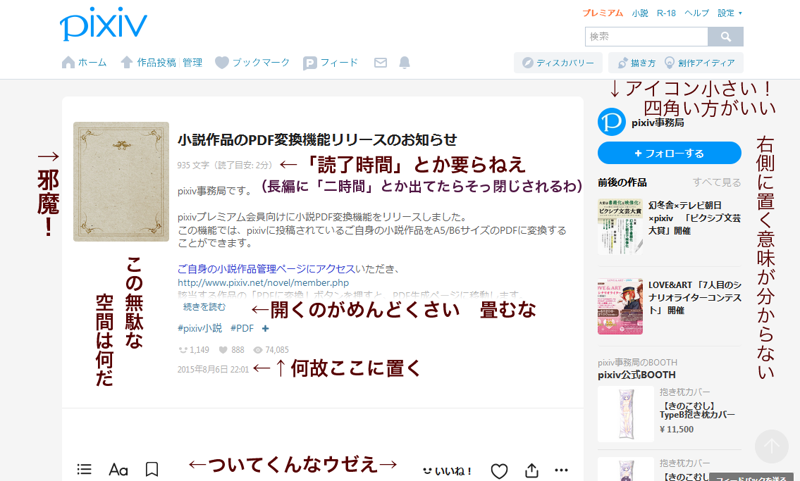The image size is (800, 481).
Task: Click the きのこむし TypeB抱き枕カバー product image
Action: point(626,414)
